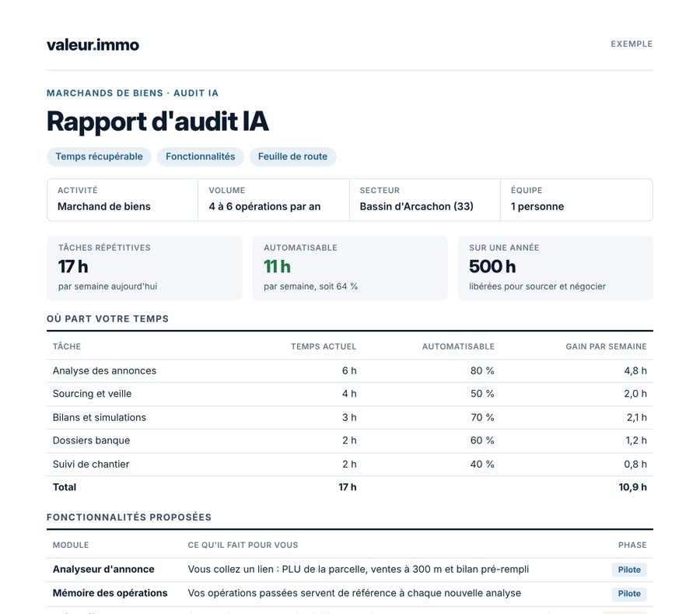
Task: Click the 0,8 h gain value
Action: [635, 464]
